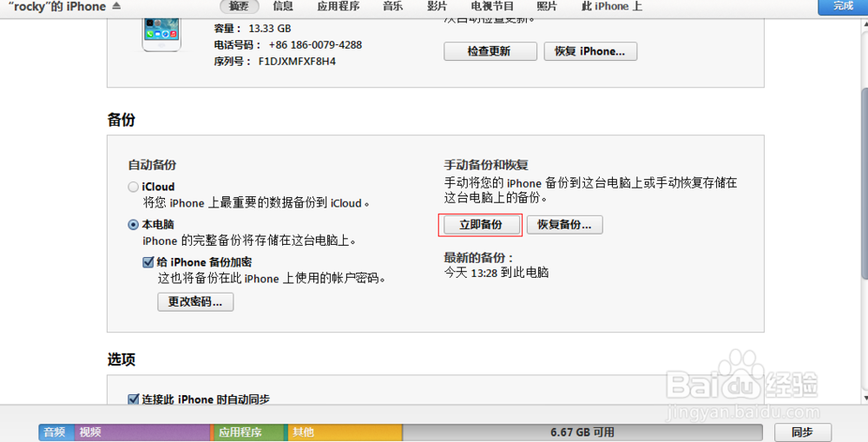
Task: Click the serial number F1DJXMFXF8H4
Action: (x=297, y=62)
